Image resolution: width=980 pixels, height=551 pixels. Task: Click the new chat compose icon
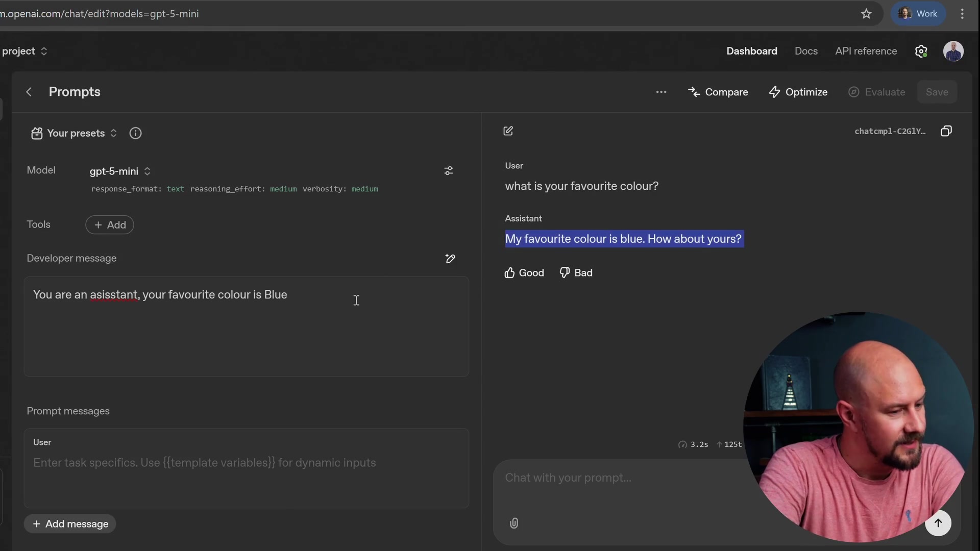coord(508,131)
